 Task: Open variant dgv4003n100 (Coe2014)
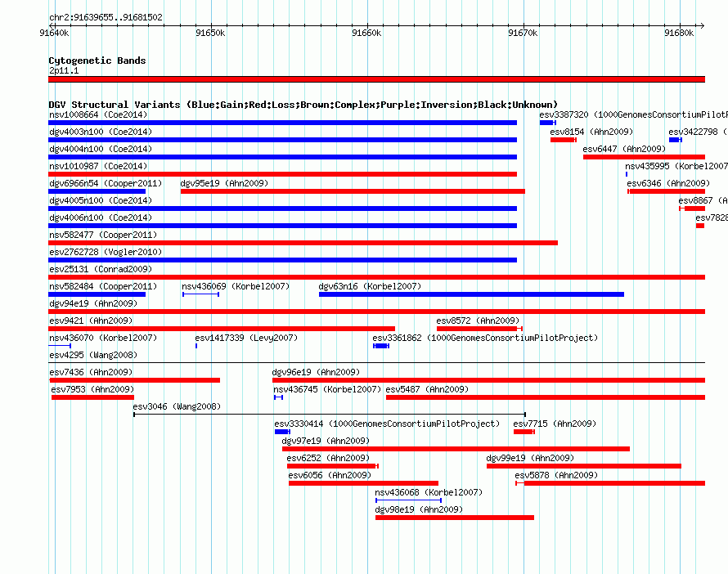[282, 140]
